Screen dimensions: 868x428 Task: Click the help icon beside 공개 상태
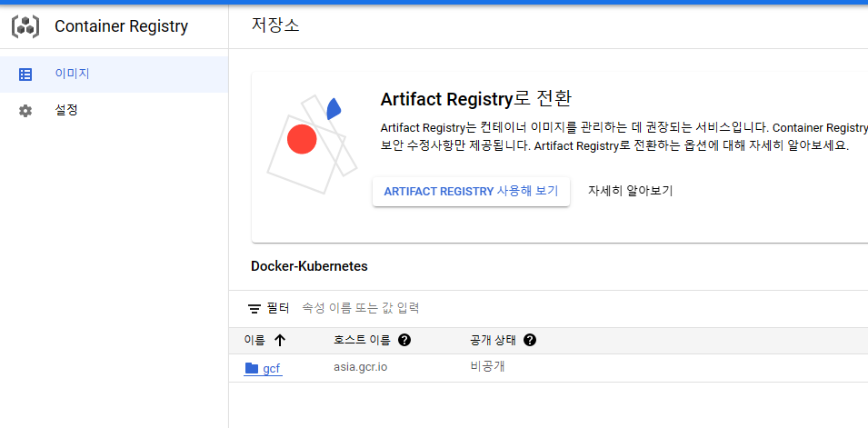point(530,341)
